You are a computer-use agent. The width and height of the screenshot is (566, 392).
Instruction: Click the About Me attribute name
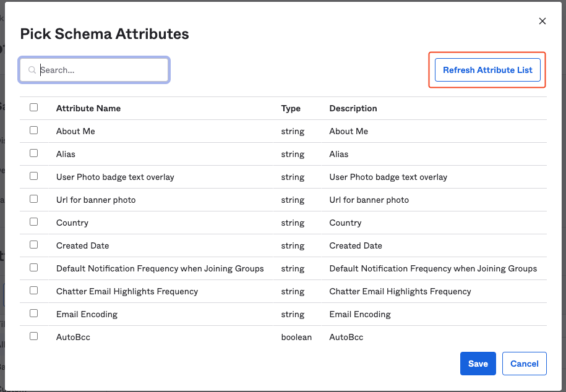(x=75, y=131)
